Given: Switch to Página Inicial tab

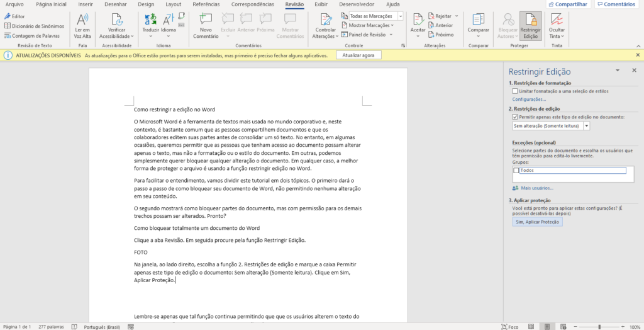Looking at the screenshot, I should tap(51, 4).
